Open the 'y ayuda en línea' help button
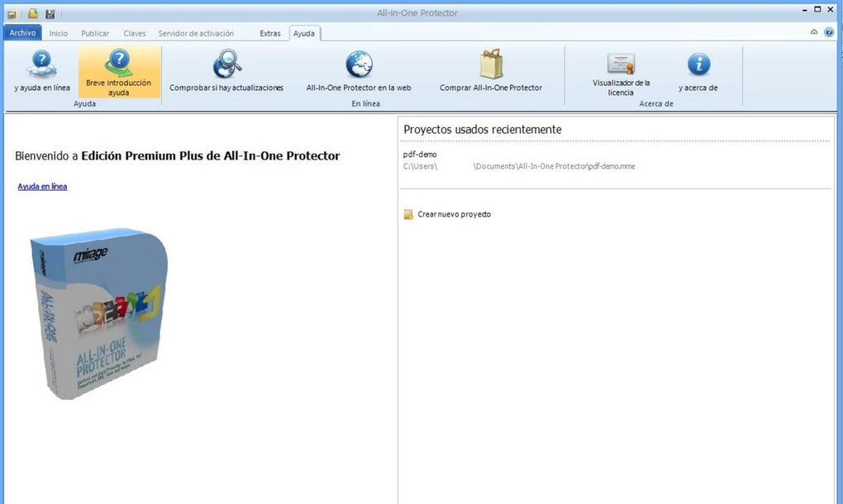Screen dimensions: 843x504 tap(42, 71)
